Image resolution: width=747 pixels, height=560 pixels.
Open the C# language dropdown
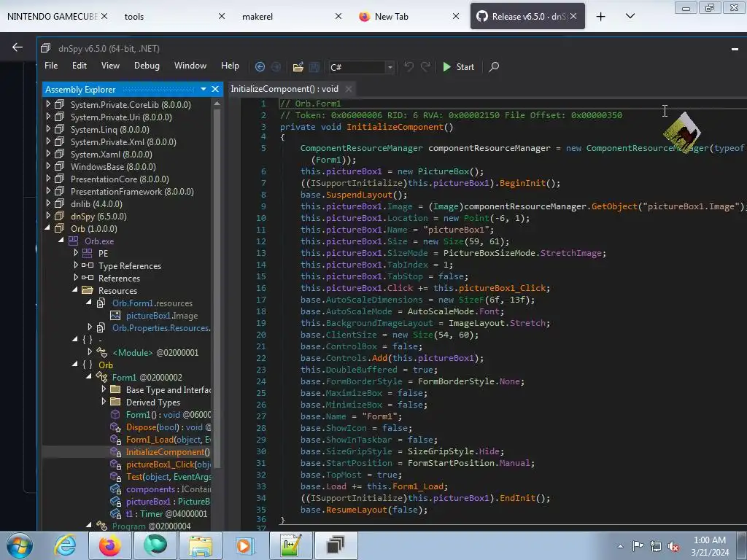[390, 67]
